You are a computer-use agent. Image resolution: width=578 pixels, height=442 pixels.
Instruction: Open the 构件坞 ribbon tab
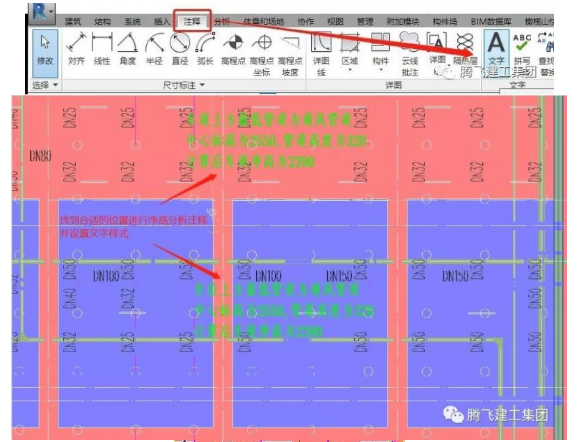[x=445, y=22]
